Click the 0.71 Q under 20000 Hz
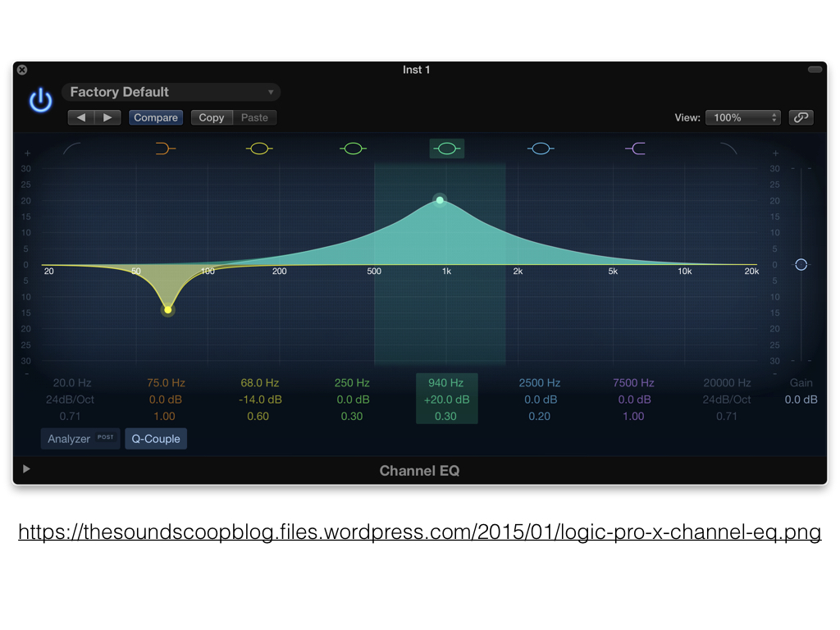 (x=727, y=416)
